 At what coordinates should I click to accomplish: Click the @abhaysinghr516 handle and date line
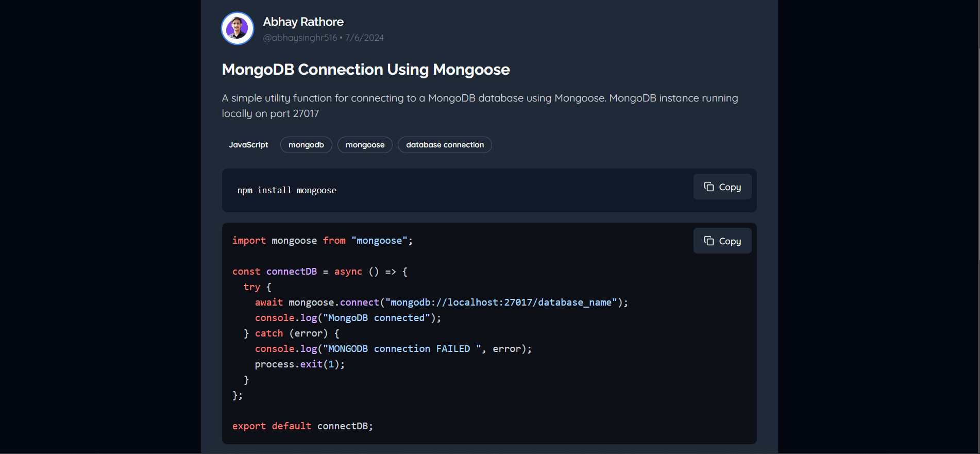point(323,38)
